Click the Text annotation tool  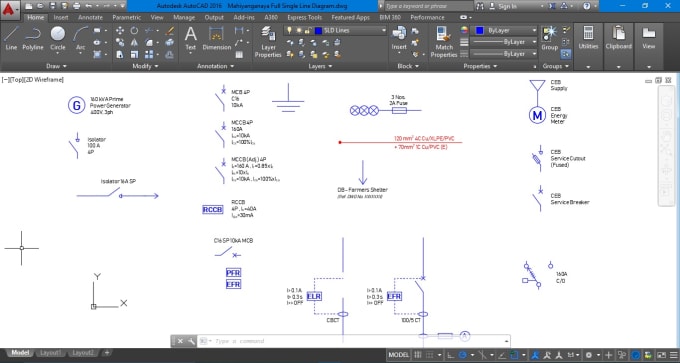[x=191, y=38]
